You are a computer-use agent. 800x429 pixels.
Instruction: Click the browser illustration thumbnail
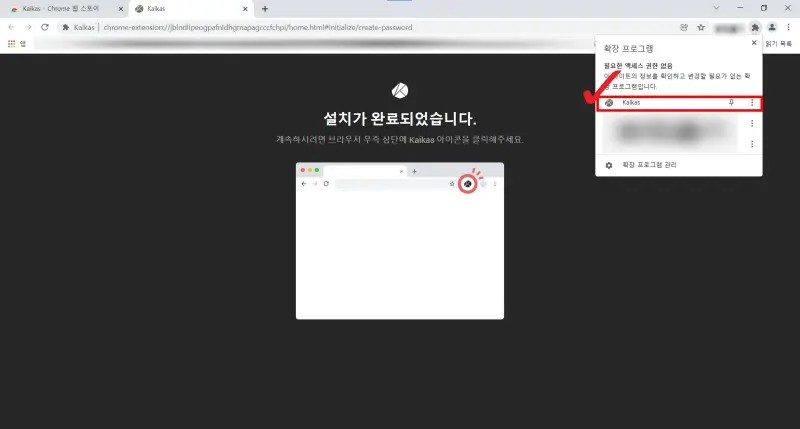tap(400, 241)
